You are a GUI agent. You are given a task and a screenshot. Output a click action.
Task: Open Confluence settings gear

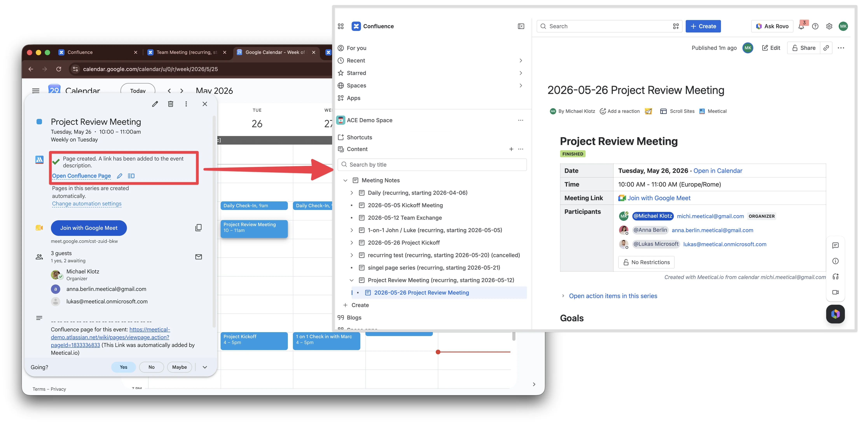click(x=829, y=26)
